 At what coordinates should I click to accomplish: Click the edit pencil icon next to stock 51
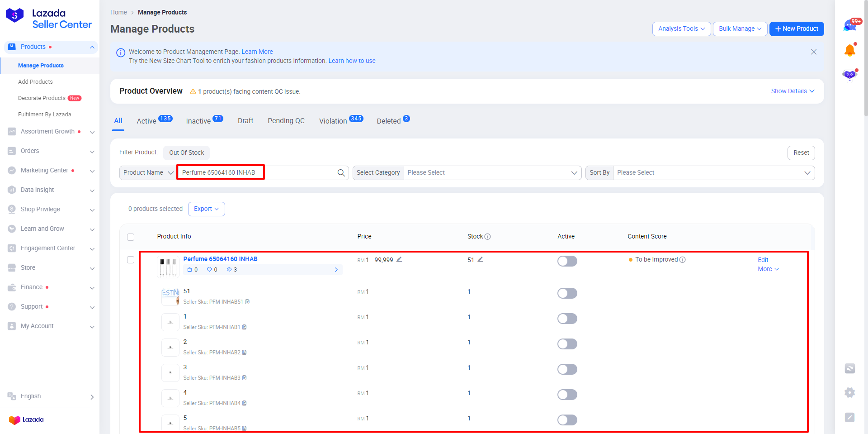(x=480, y=260)
